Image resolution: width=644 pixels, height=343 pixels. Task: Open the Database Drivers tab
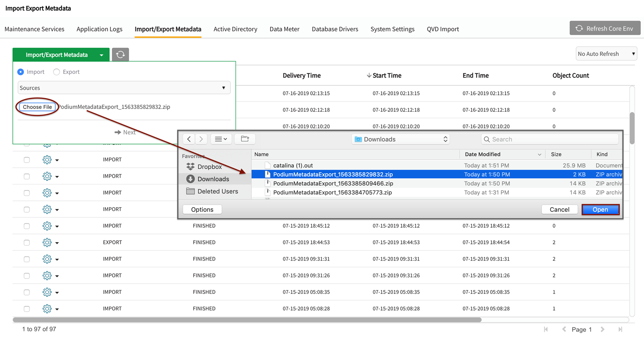tap(335, 29)
